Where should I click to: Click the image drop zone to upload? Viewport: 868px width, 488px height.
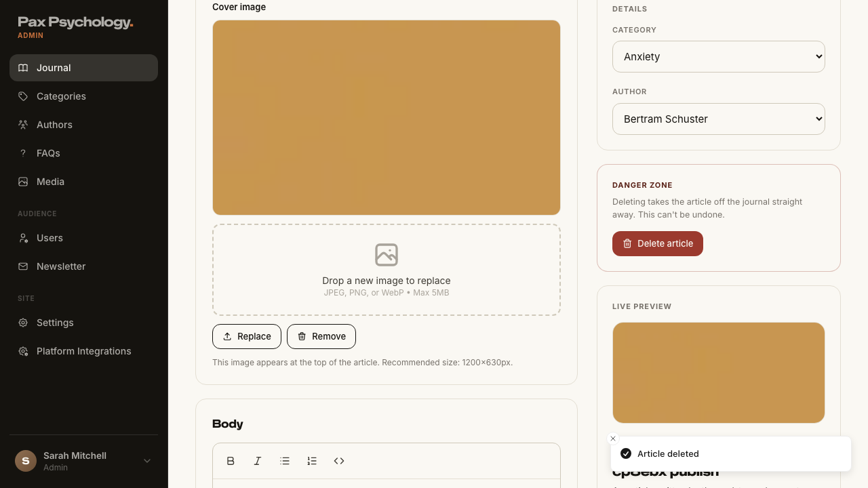tap(387, 270)
